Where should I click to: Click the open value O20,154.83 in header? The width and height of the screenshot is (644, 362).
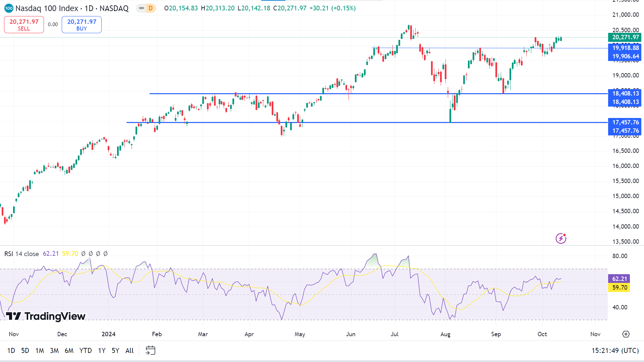pos(181,8)
